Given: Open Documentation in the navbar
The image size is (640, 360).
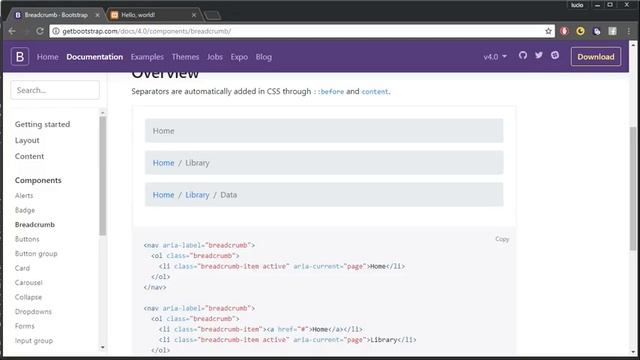Looking at the screenshot, I should point(95,57).
